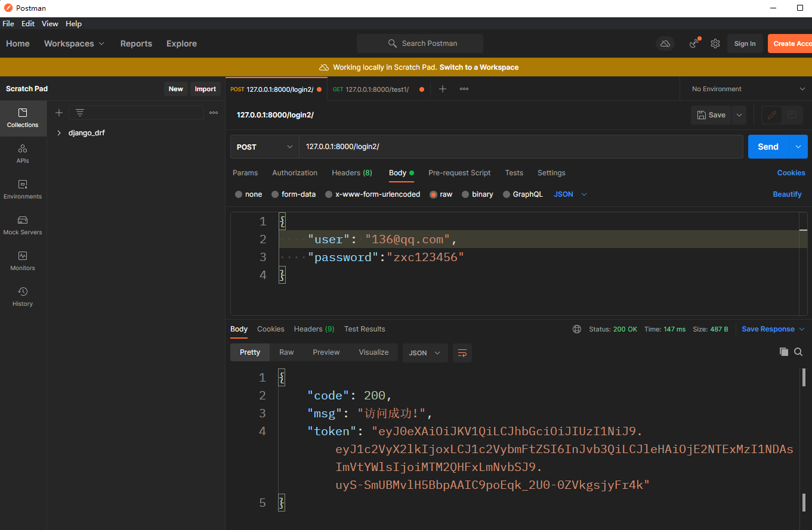Click the capture requests satellite icon
The height and width of the screenshot is (530, 812).
coord(694,44)
